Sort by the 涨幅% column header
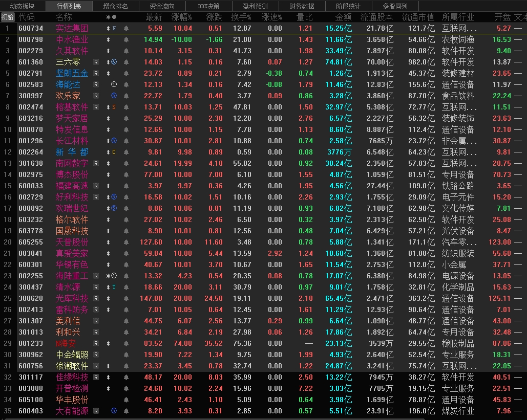 [x=181, y=17]
